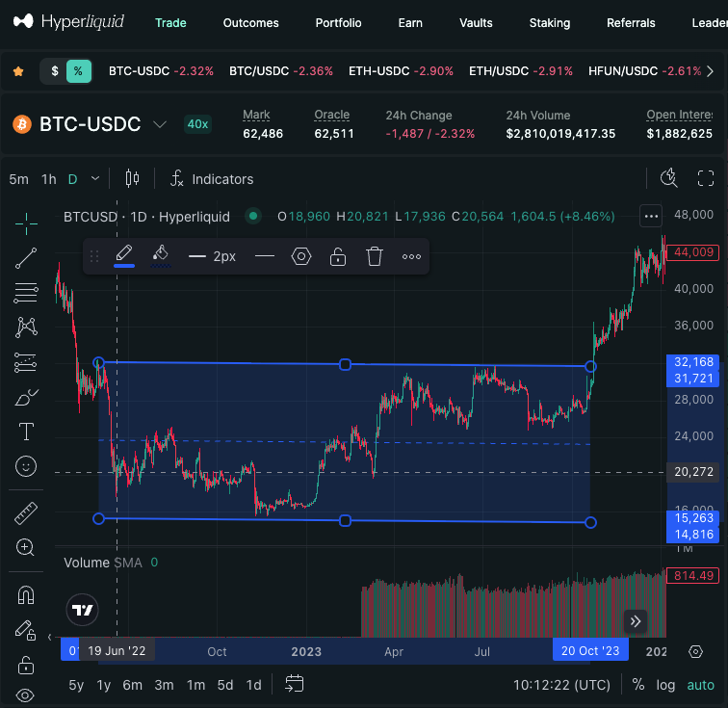Hide all drawings with eye icon
This screenshot has width=728, height=708.
point(25,695)
